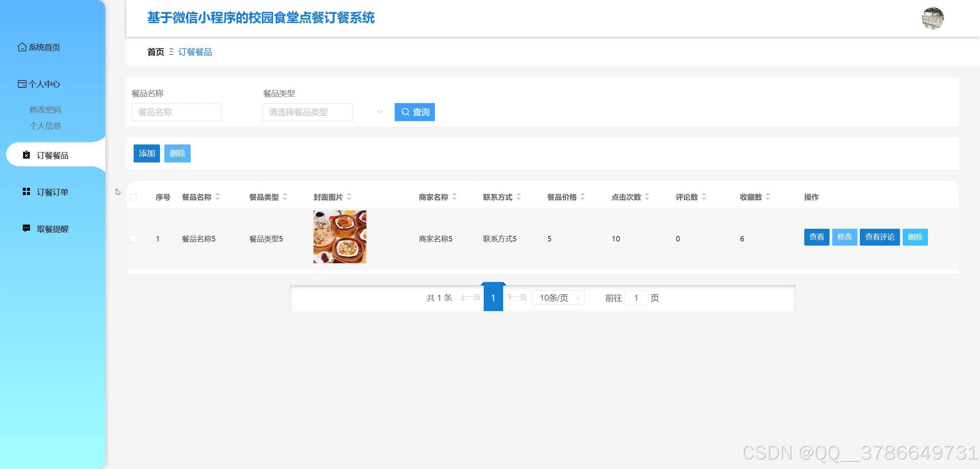The width and height of the screenshot is (980, 469).
Task: Click the dim sum food cover thumbnail
Action: click(339, 236)
